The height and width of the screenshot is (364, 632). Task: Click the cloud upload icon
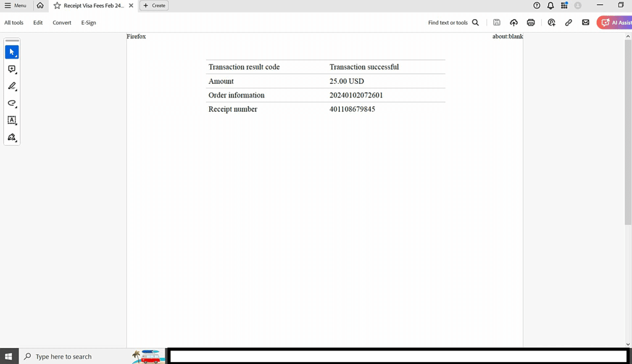(513, 23)
